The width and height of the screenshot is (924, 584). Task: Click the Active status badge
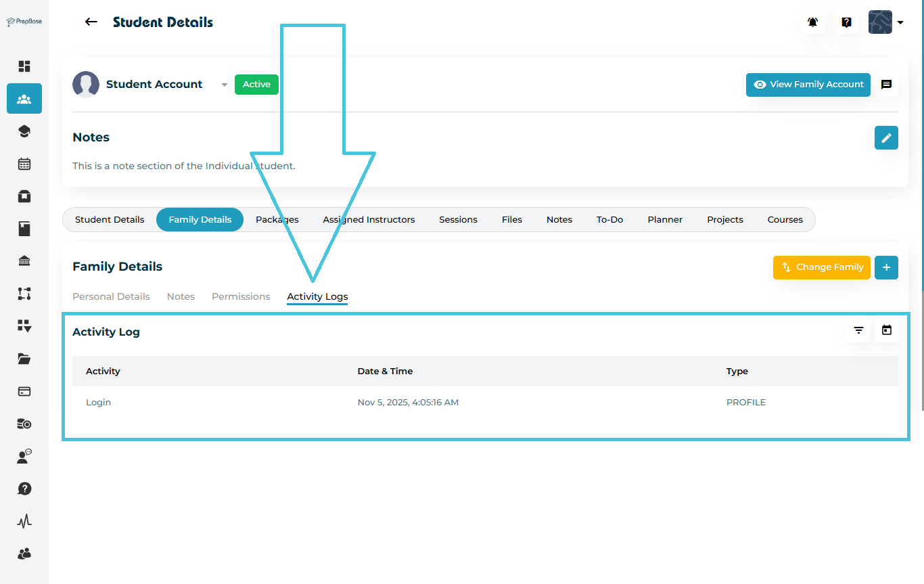pyautogui.click(x=256, y=85)
